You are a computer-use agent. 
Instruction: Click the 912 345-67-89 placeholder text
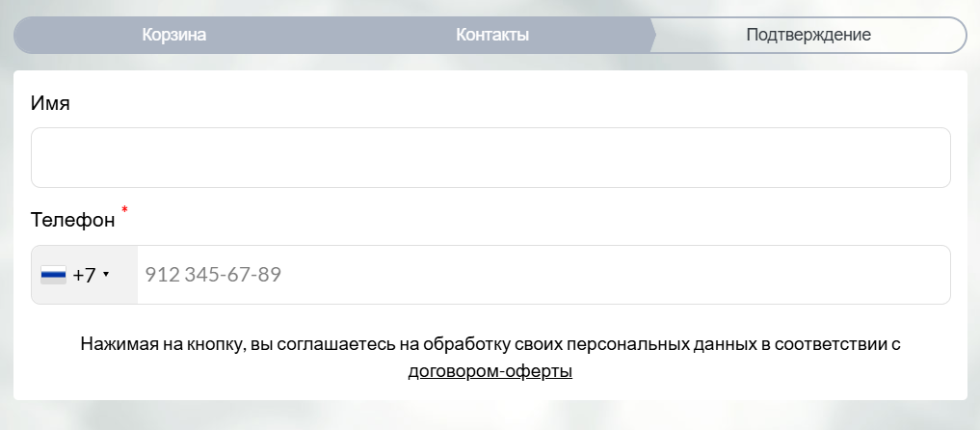click(213, 276)
